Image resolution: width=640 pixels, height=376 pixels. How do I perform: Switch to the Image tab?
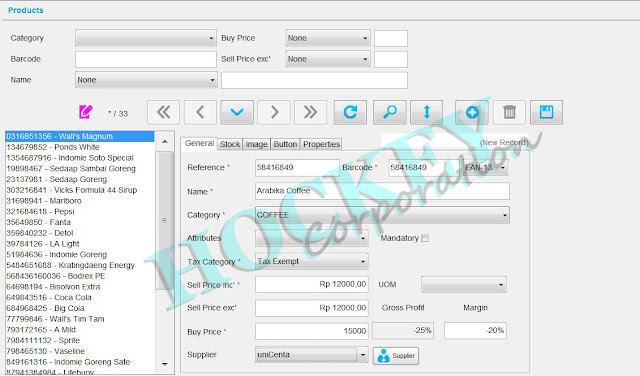(256, 144)
